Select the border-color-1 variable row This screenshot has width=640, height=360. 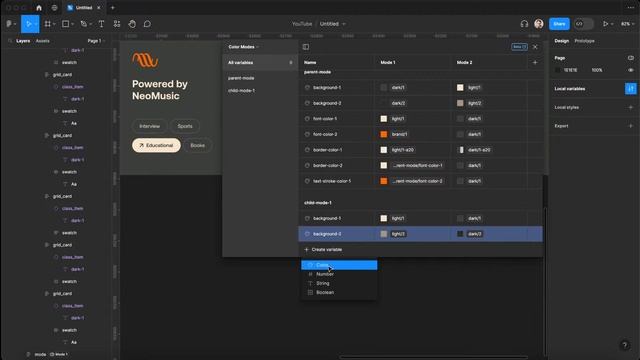point(420,150)
